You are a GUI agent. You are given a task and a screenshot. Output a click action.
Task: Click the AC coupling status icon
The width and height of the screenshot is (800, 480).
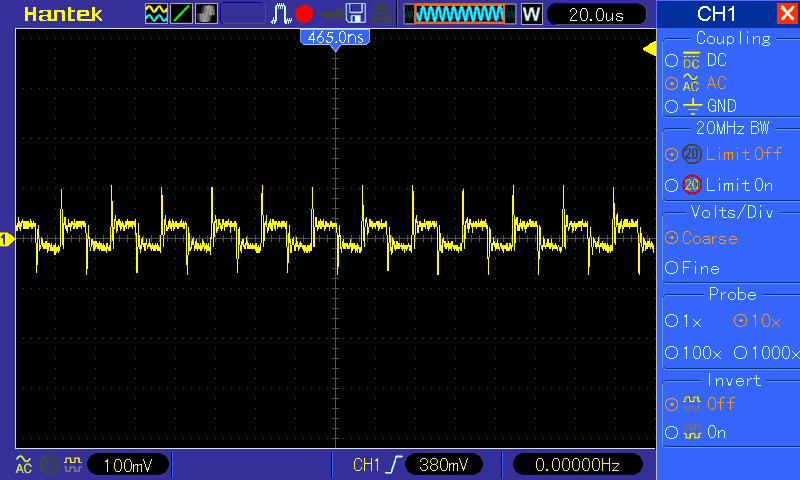click(23, 465)
